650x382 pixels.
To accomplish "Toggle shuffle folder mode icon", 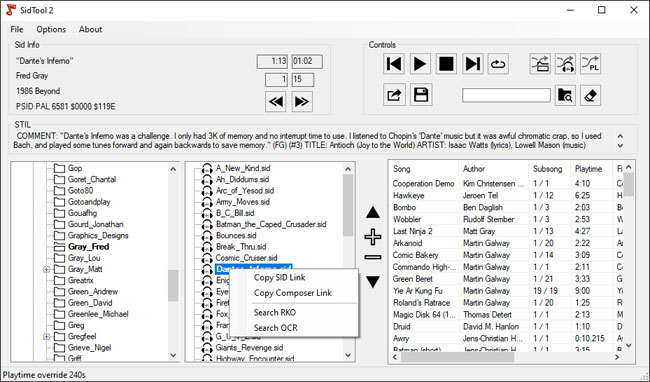I will click(x=540, y=64).
